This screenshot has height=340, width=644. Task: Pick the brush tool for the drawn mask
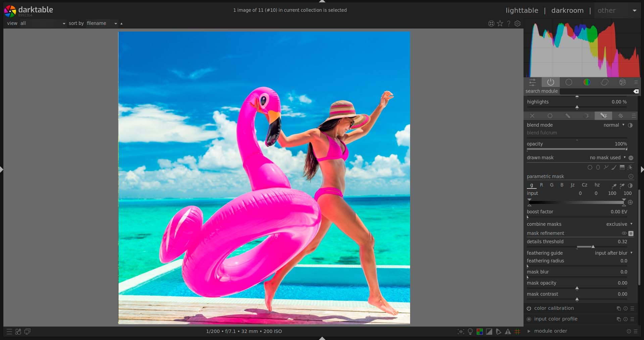click(x=614, y=168)
